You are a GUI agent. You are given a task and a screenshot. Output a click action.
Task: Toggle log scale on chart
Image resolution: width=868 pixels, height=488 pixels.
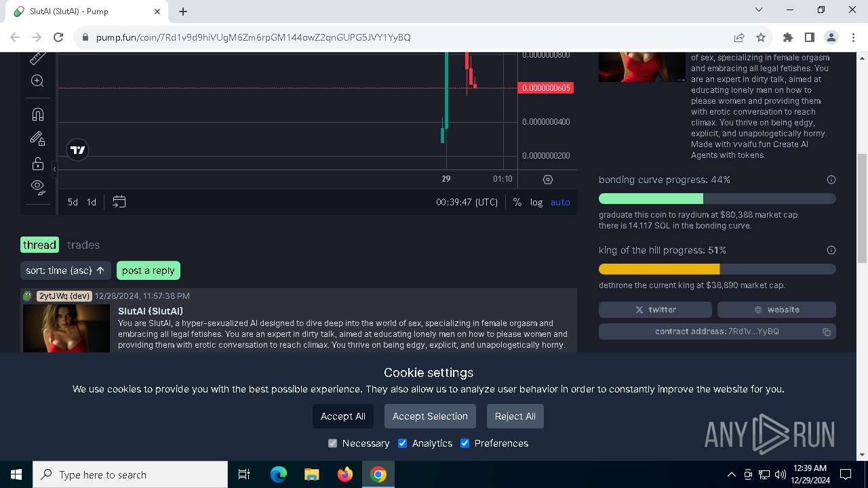536,202
